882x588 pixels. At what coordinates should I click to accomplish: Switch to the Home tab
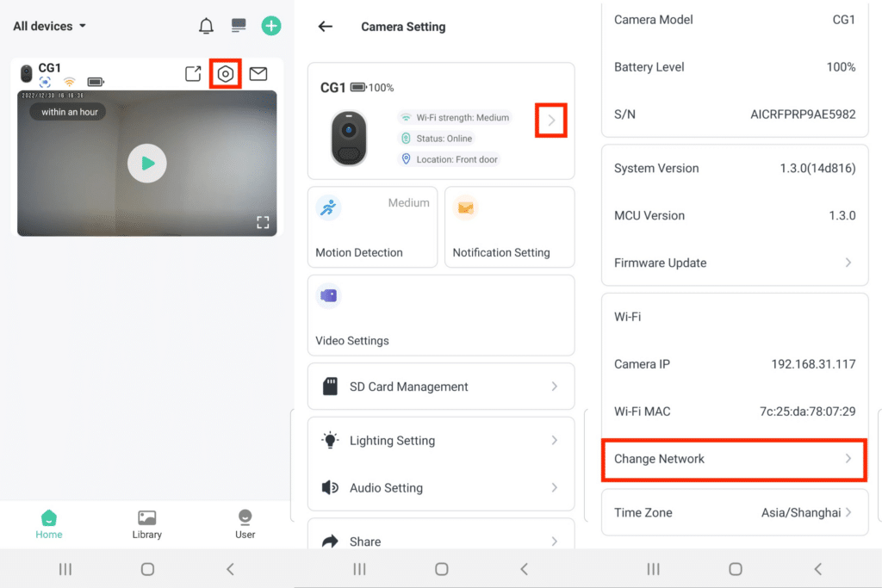(49, 524)
